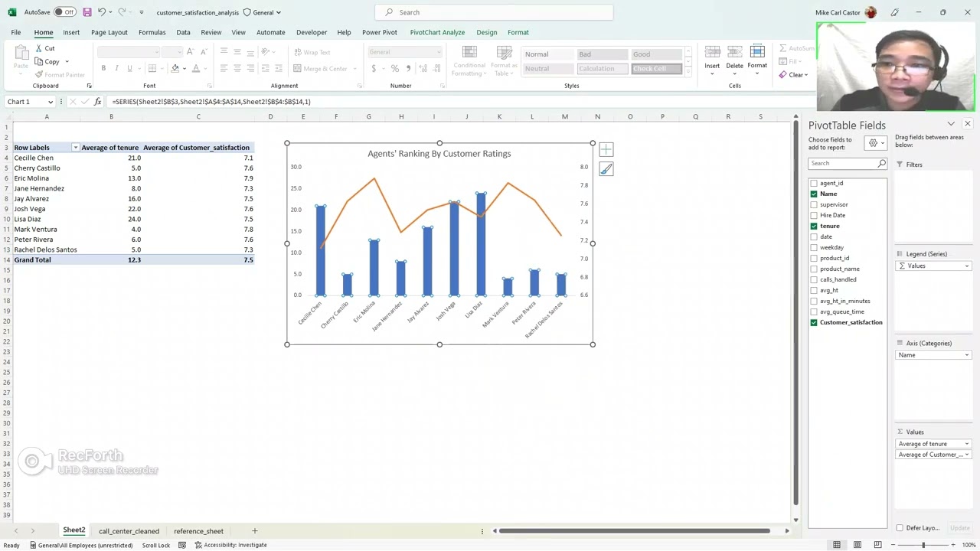Apply the Bad cell style
Screen dimensions: 980x551
pyautogui.click(x=603, y=54)
